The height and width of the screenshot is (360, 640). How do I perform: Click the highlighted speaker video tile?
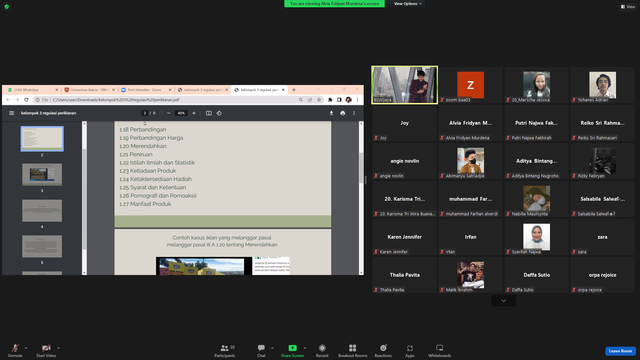(x=404, y=84)
